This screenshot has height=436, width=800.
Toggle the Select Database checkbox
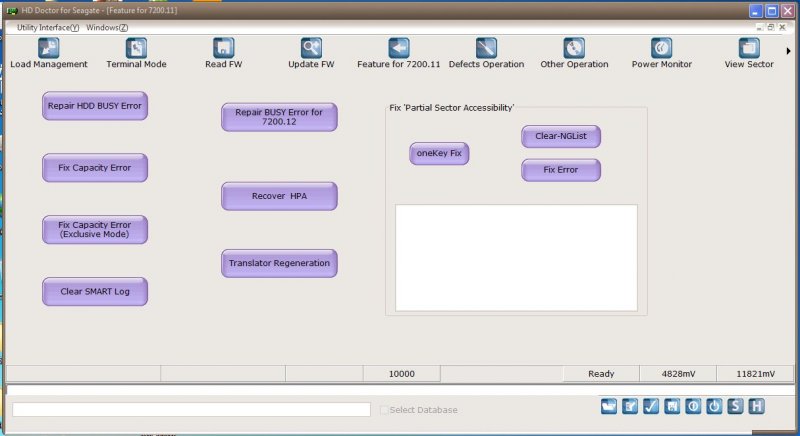coord(384,410)
